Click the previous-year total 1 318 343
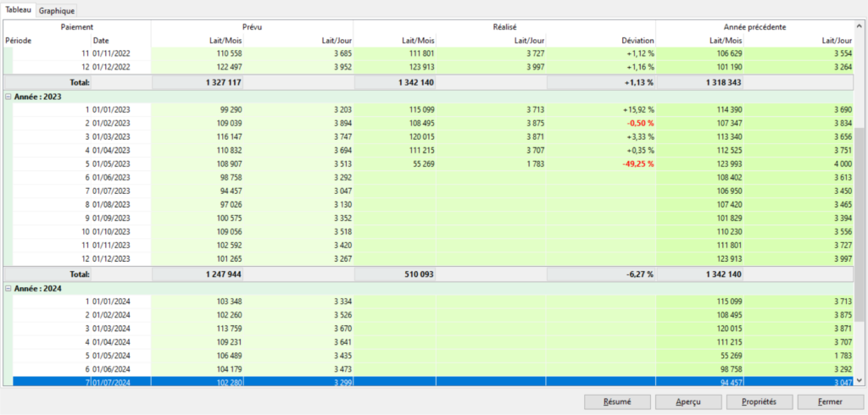The height and width of the screenshot is (415, 868). [x=723, y=82]
